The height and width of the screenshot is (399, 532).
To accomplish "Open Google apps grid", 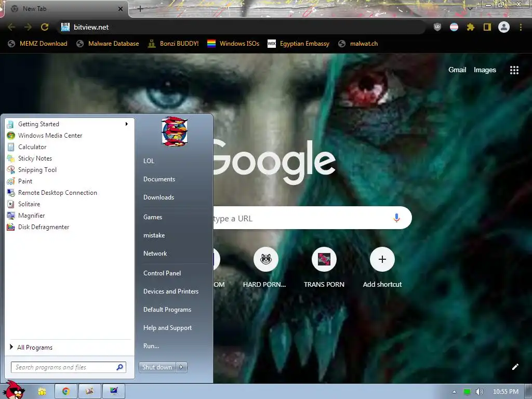I will (x=514, y=70).
